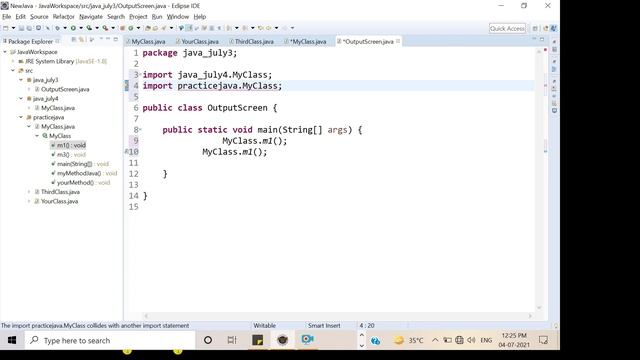
Task: Collapse the java_july3 package
Action: coord(21,80)
